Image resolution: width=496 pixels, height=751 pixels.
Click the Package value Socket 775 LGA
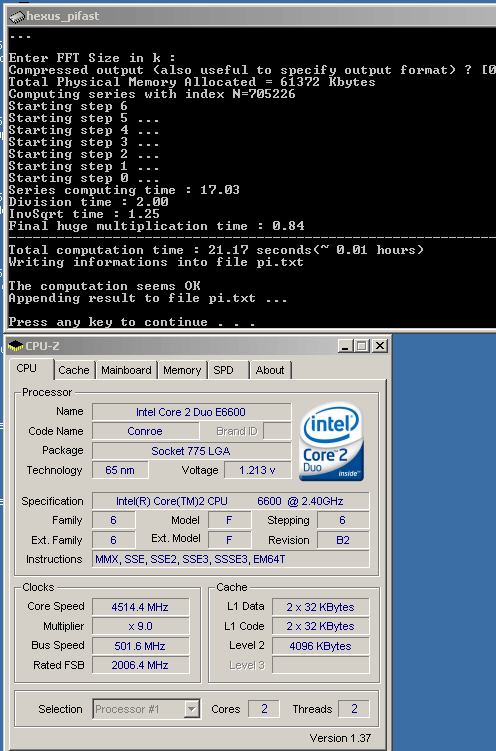[x=192, y=451]
